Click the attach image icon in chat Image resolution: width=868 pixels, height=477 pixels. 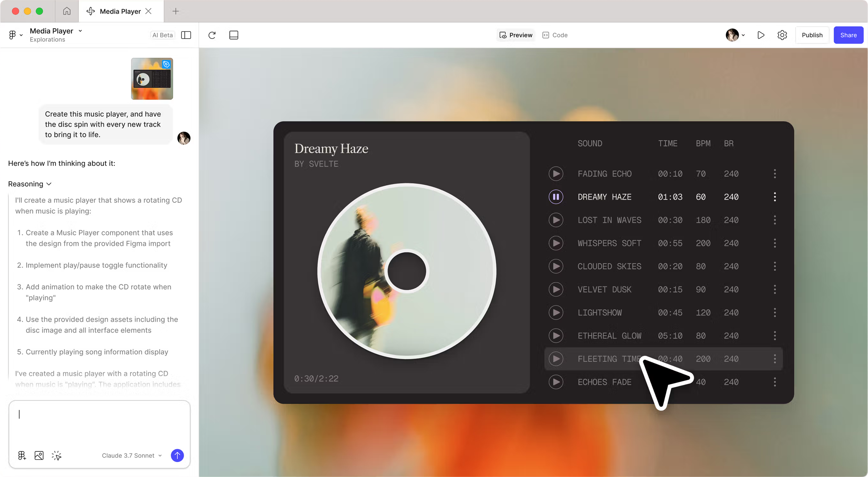point(39,455)
